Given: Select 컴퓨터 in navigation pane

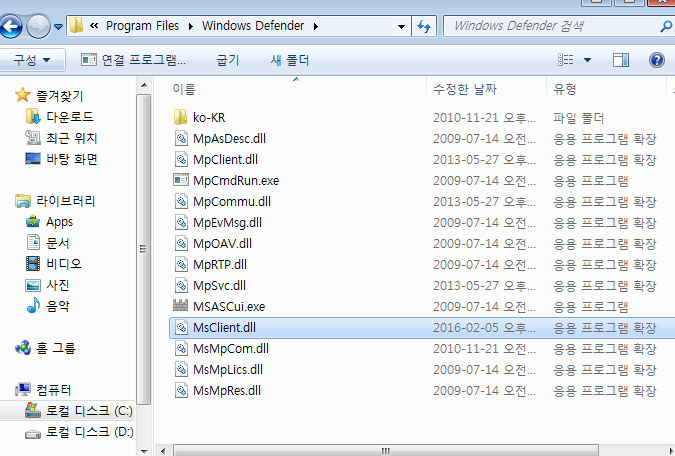Looking at the screenshot, I should pos(53,390).
